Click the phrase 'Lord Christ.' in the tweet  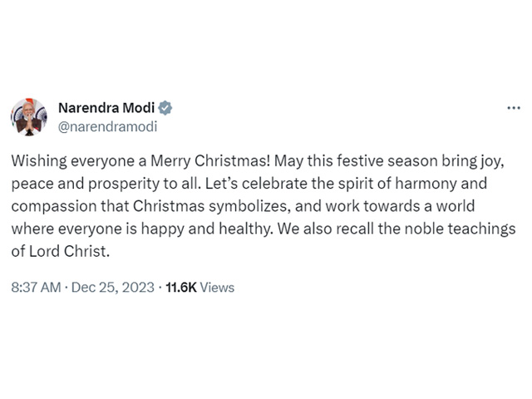coord(70,251)
